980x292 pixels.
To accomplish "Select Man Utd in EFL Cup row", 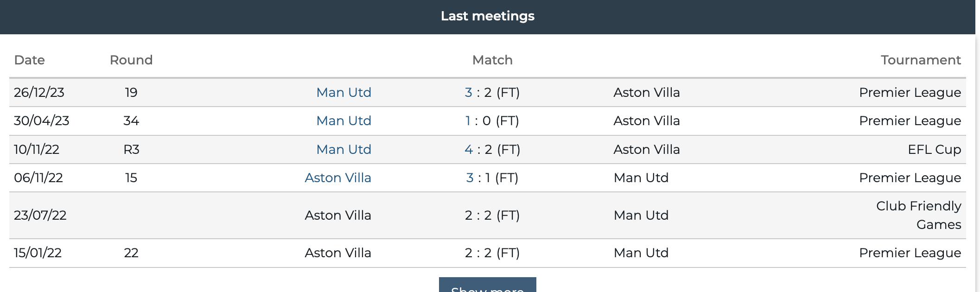I will (344, 149).
